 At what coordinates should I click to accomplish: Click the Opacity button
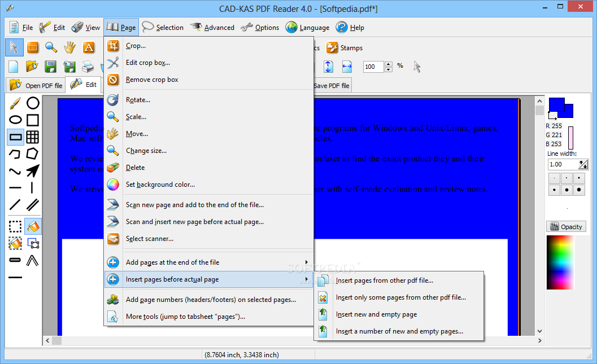(x=566, y=227)
